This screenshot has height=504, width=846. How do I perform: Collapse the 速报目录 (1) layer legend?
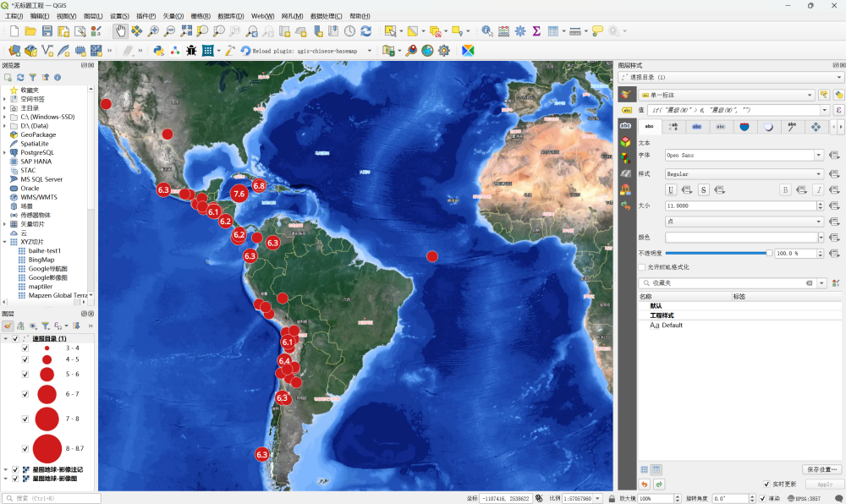pyautogui.click(x=6, y=338)
